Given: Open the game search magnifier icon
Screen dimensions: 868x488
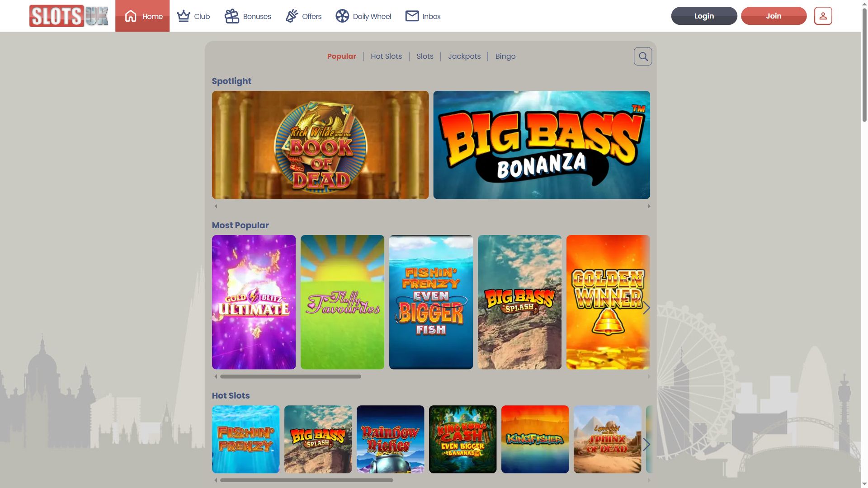Looking at the screenshot, I should (x=642, y=56).
